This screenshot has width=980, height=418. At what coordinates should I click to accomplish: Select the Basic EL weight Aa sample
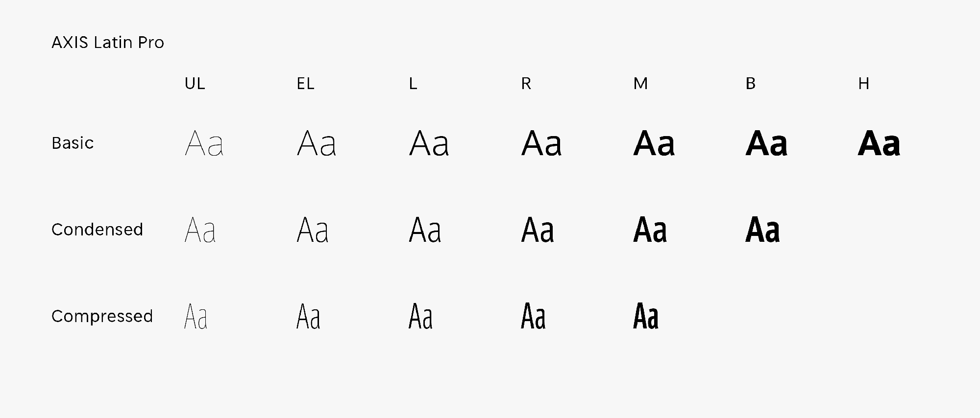317,143
